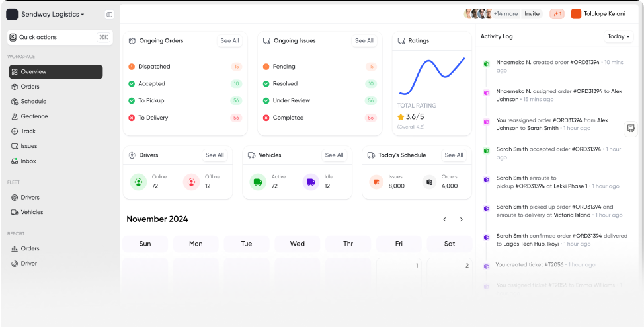Screen dimensions: 644x327
Task: Click See All on Ongoing Issues
Action: point(364,41)
